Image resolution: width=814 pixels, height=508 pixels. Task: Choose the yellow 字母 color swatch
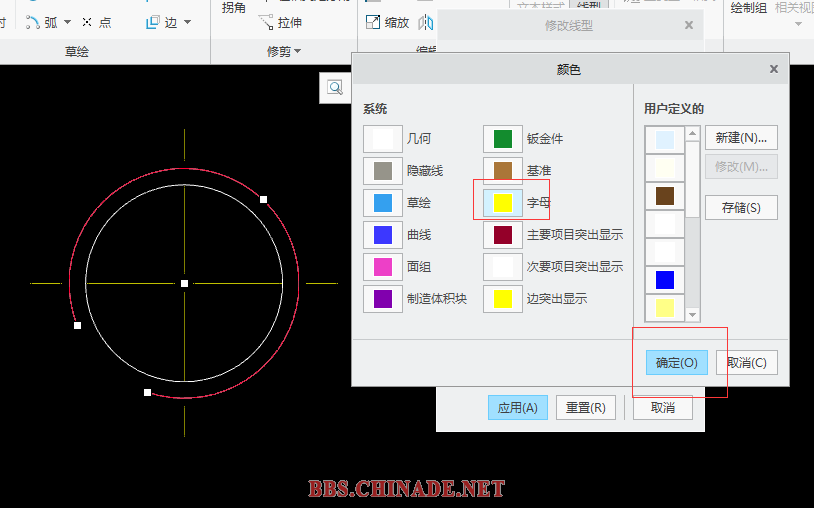(503, 203)
